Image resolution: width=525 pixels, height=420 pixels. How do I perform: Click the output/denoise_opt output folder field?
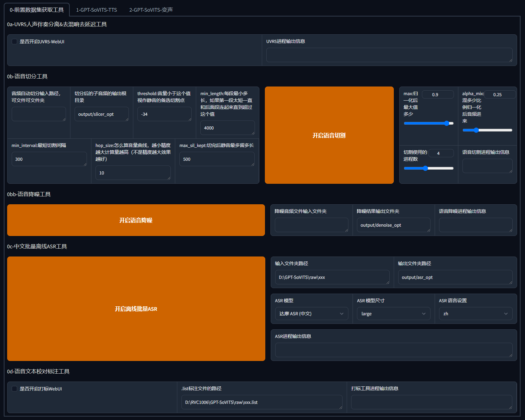(x=394, y=225)
